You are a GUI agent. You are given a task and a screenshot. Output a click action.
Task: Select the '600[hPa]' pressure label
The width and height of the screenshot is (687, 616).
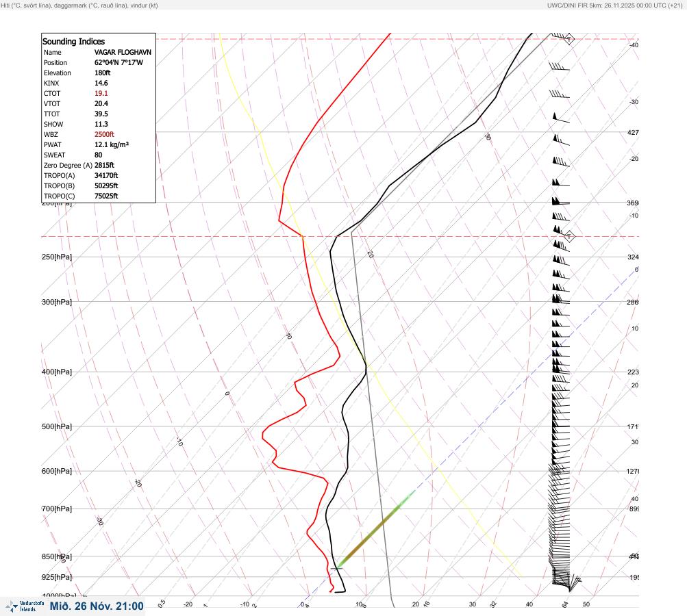57,471
